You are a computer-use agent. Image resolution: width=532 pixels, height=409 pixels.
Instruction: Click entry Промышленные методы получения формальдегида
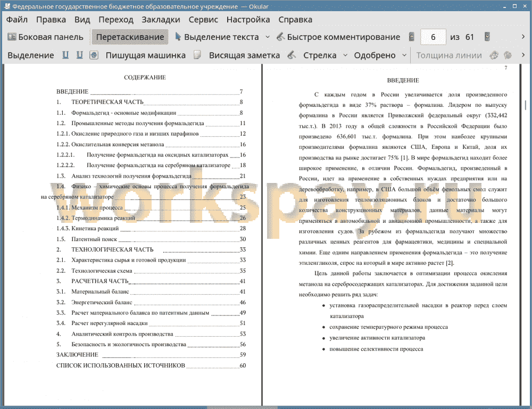[x=151, y=123]
